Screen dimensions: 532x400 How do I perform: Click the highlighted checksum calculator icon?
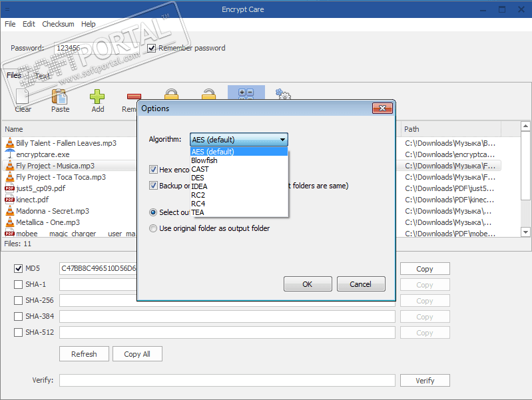[246, 93]
